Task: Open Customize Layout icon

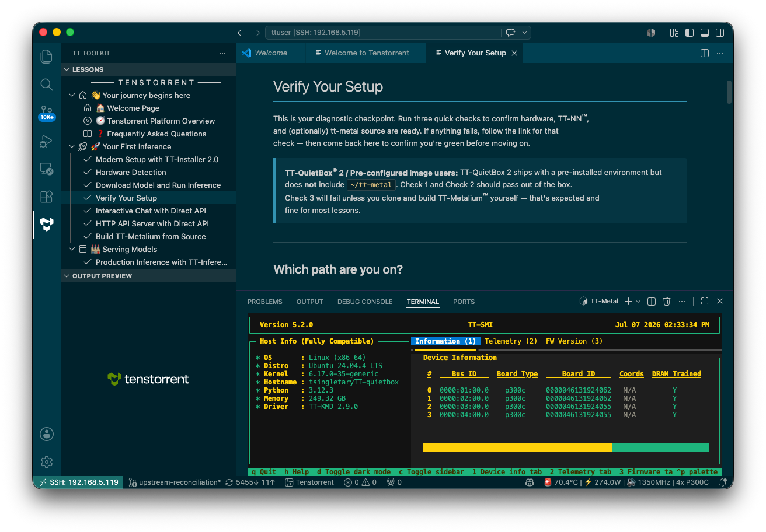Action: coord(674,33)
